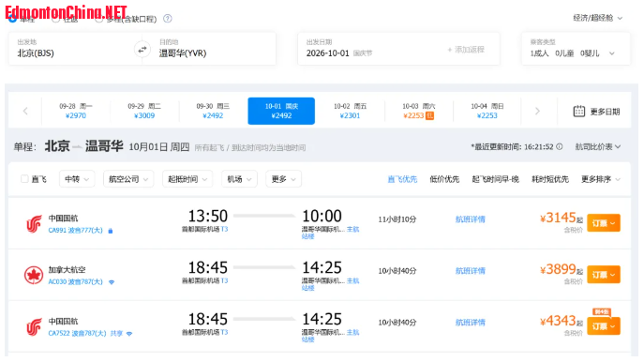Image resolution: width=644 pixels, height=362 pixels.
Task: Book the ¥4343 CA7522 flight
Action: click(x=604, y=326)
